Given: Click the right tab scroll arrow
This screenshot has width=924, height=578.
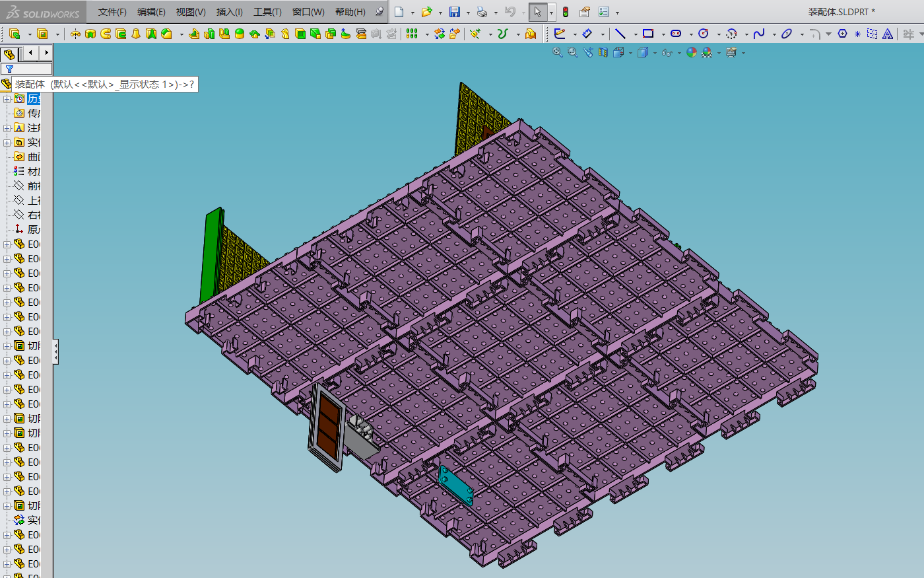Looking at the screenshot, I should [x=46, y=53].
